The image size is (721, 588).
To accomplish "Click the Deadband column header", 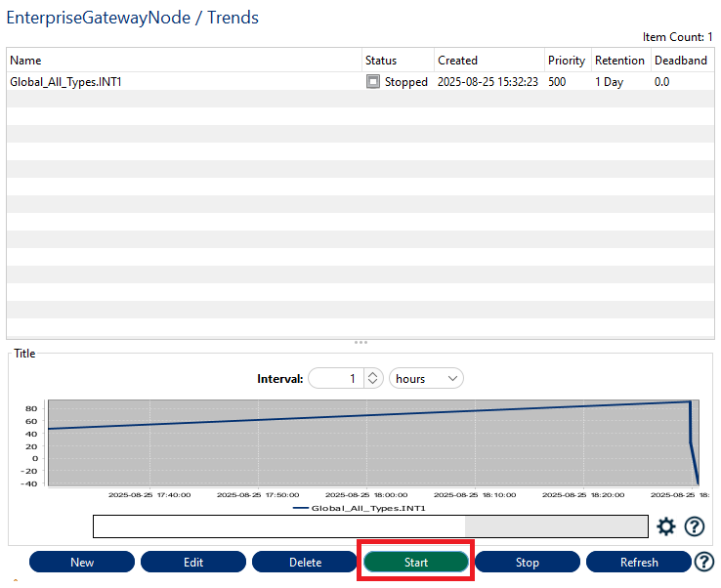I will click(x=679, y=61).
